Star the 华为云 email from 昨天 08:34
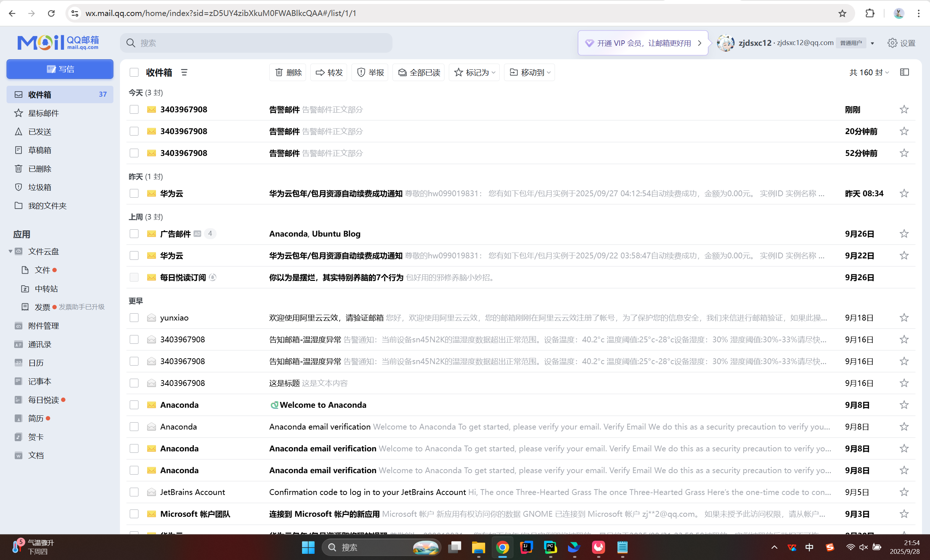Viewport: 930px width, 560px height. [904, 193]
